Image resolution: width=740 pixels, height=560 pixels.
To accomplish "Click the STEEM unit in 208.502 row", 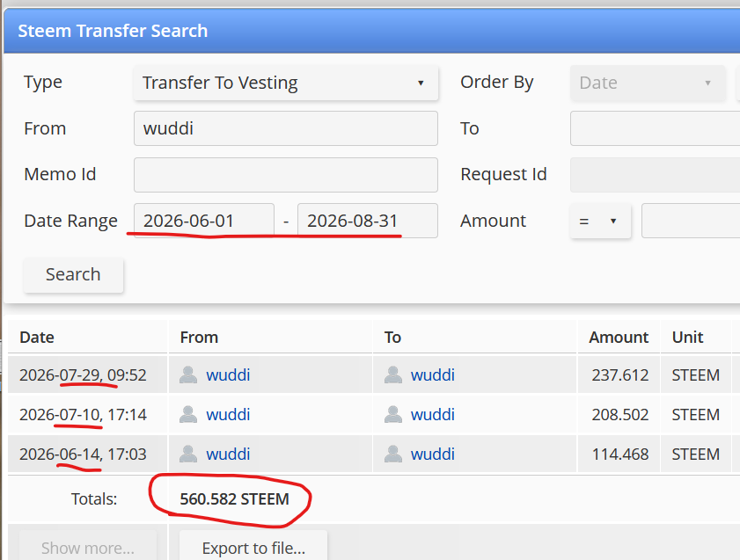I will pyautogui.click(x=696, y=415).
